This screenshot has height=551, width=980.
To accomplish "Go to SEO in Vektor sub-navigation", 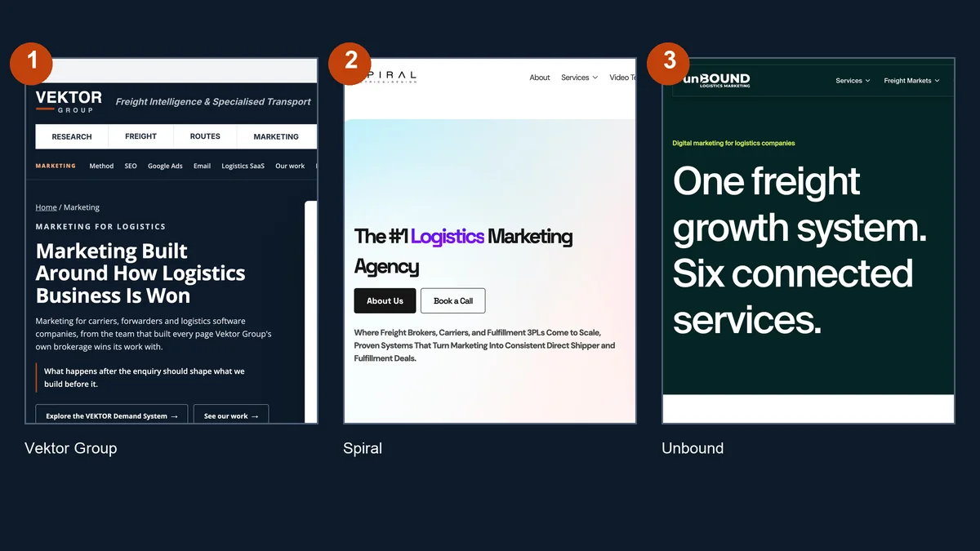I will pyautogui.click(x=131, y=166).
